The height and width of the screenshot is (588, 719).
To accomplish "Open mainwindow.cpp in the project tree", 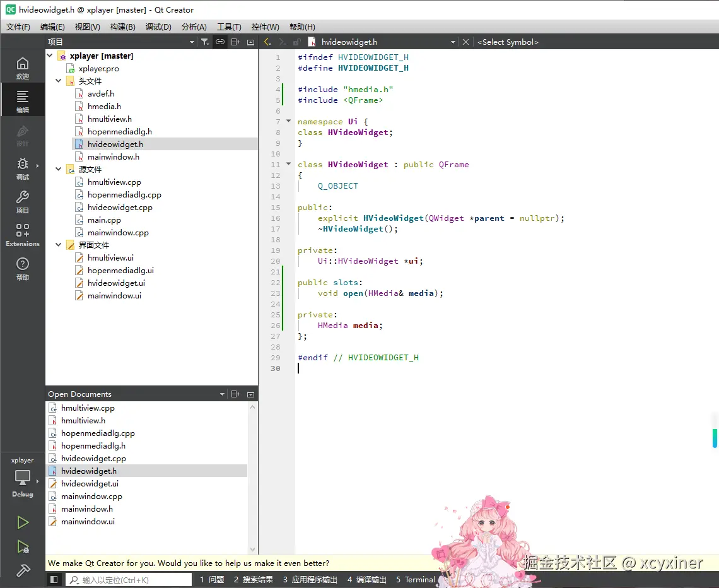I will pyautogui.click(x=118, y=232).
